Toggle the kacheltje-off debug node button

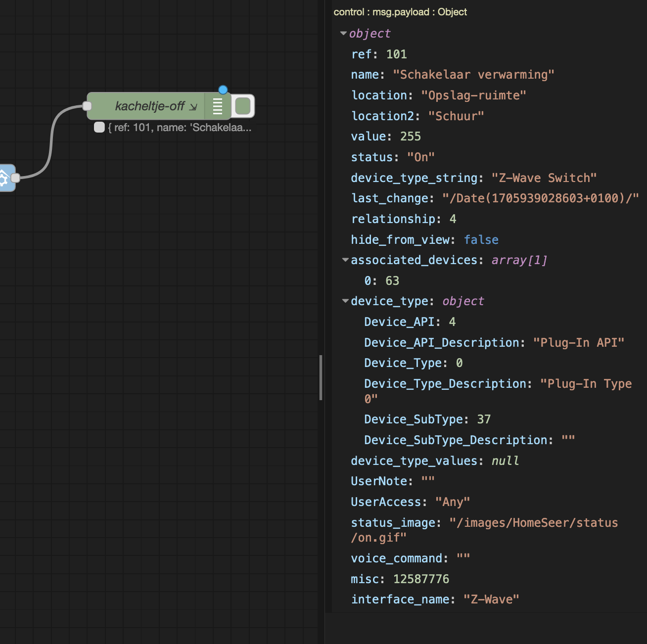(x=243, y=106)
